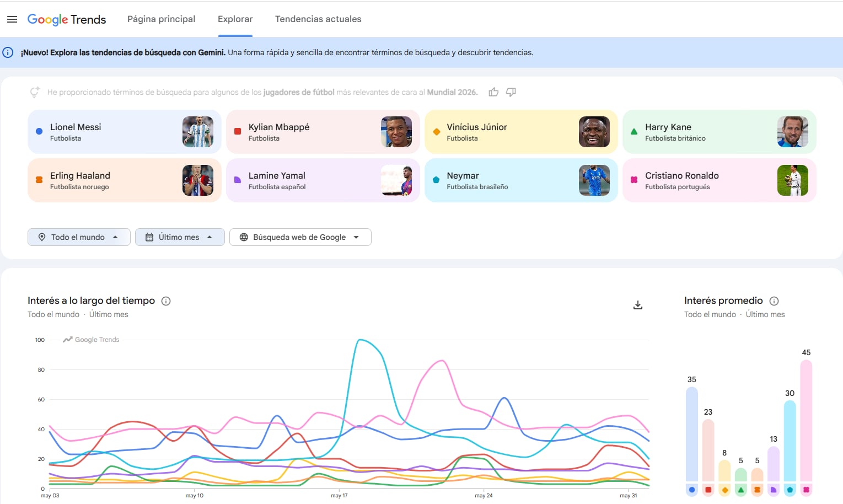Click Harry Kane green triangle icon under bar chart
The height and width of the screenshot is (504, 843).
click(x=741, y=490)
